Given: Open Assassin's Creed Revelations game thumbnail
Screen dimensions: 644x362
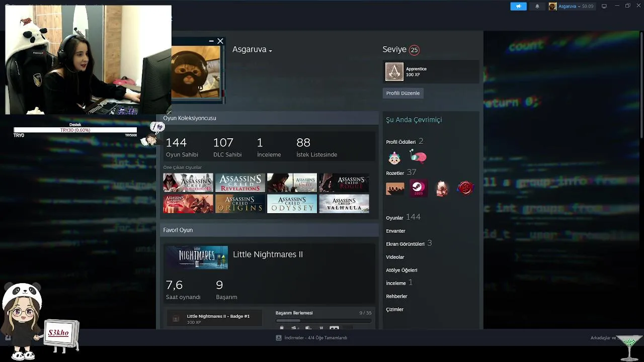Looking at the screenshot, I should coord(240,183).
